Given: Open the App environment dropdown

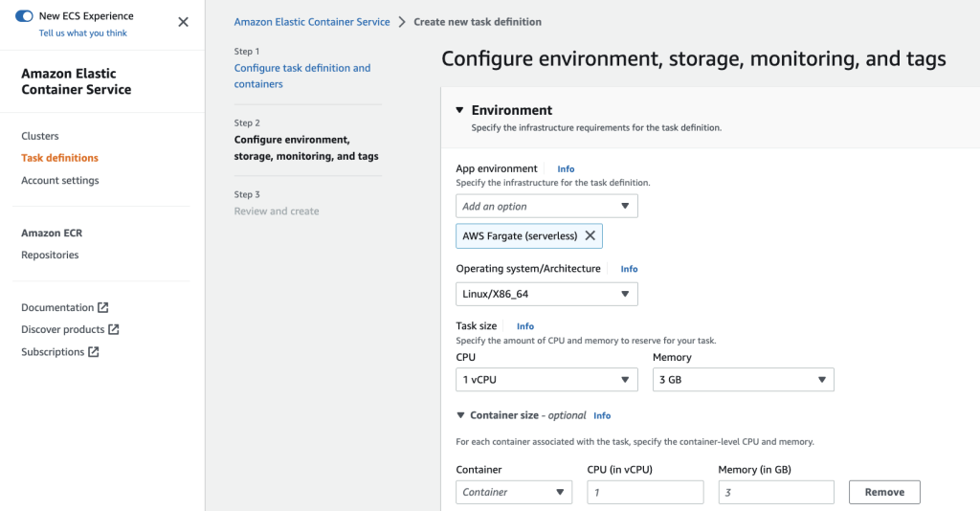Looking at the screenshot, I should [546, 207].
